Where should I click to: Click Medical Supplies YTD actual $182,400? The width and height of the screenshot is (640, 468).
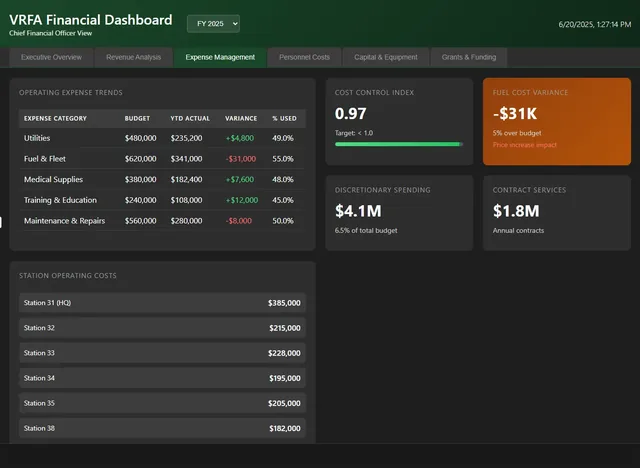coord(186,180)
